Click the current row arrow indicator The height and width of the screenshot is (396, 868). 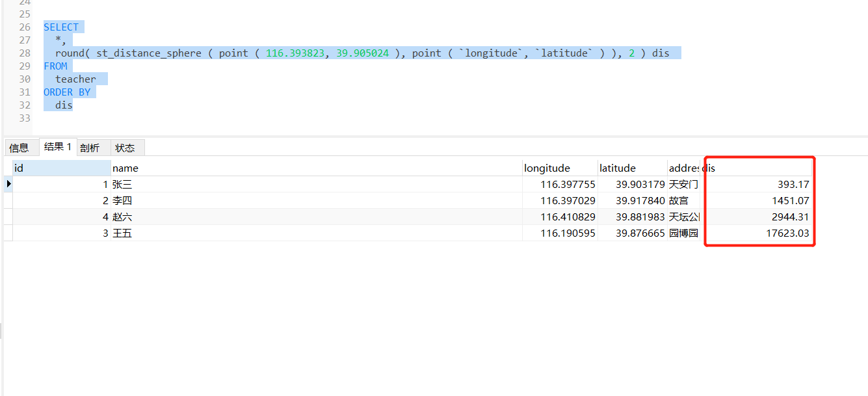8,184
